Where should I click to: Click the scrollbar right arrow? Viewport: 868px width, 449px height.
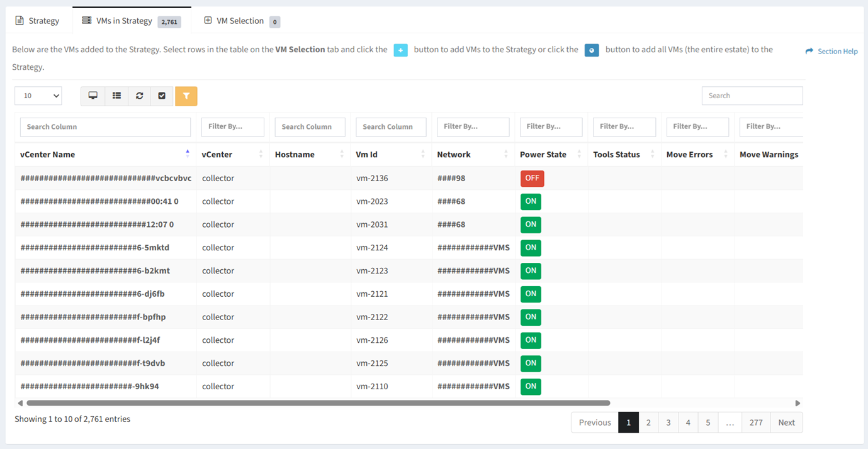click(798, 403)
